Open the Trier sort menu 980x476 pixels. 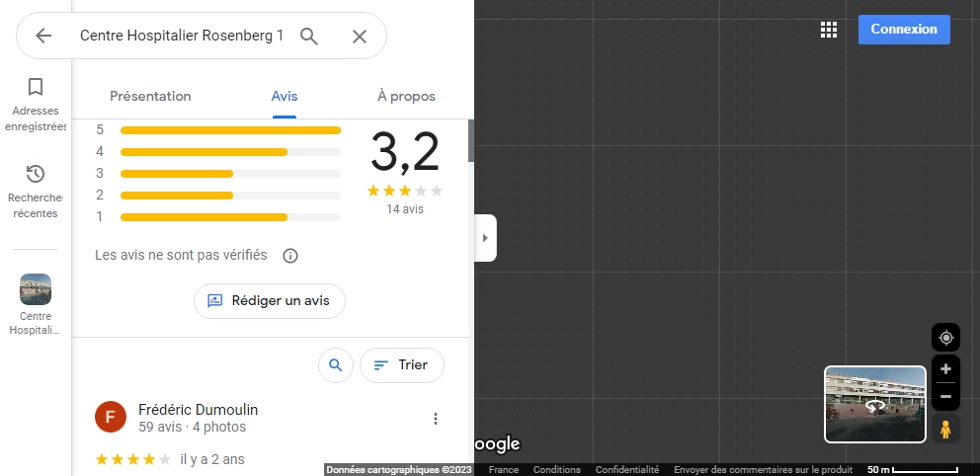(402, 364)
